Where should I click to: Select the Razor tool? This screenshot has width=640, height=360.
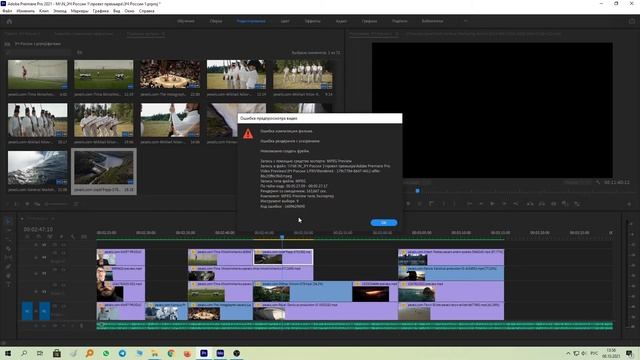(x=9, y=249)
